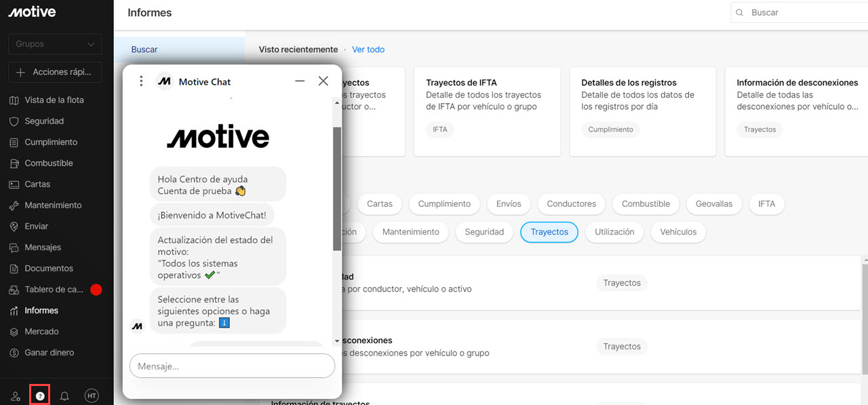This screenshot has height=405, width=868.
Task: Click the Vista de la flota map icon
Action: click(x=14, y=100)
